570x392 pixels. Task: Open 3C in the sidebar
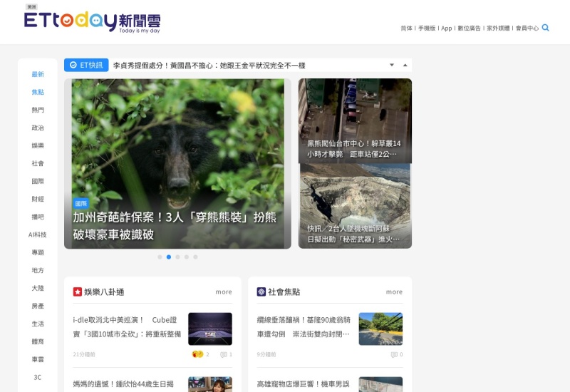(x=38, y=377)
